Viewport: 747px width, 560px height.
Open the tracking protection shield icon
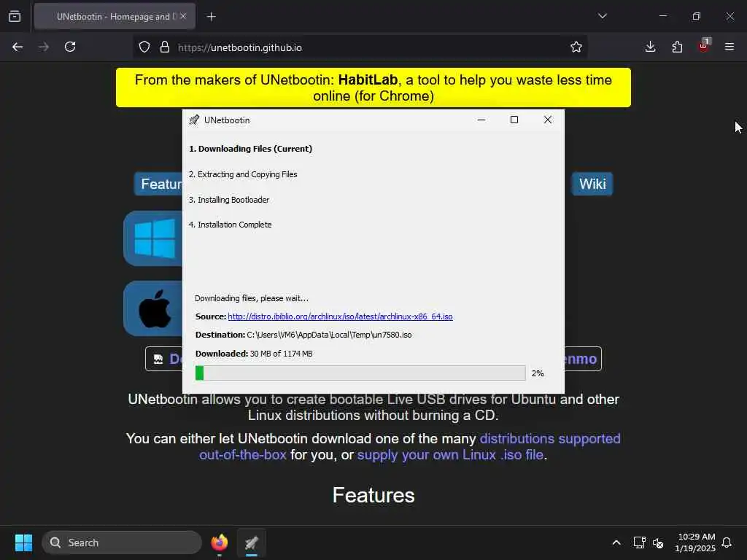144,47
